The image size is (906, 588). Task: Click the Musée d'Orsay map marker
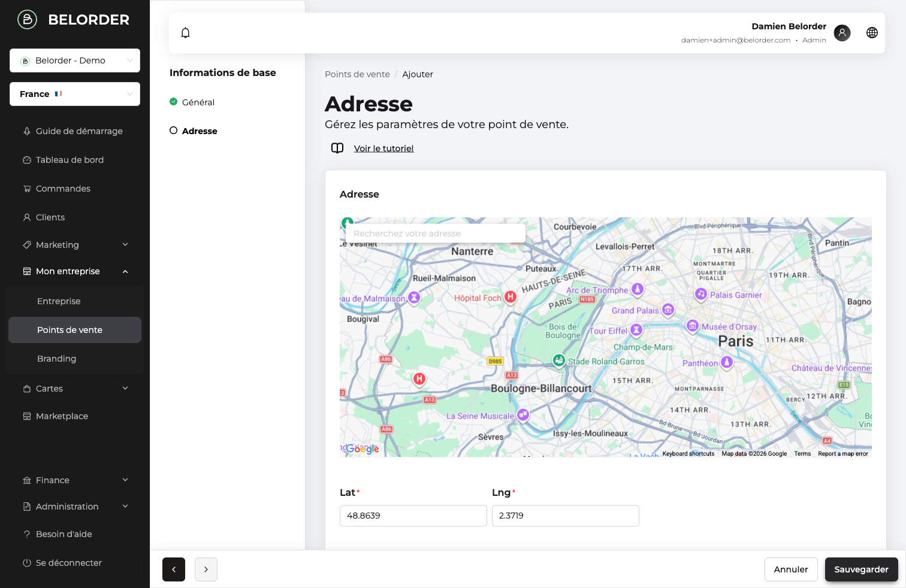click(x=693, y=326)
